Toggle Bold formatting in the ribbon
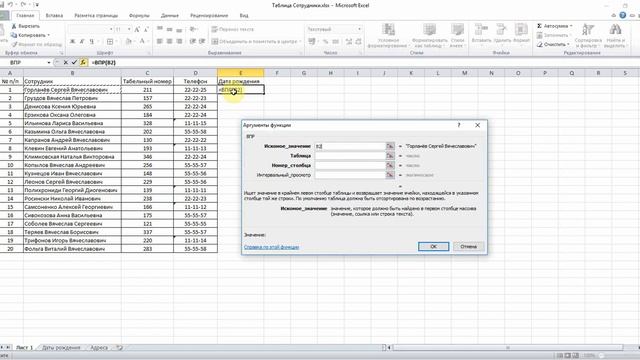The image size is (640, 360). click(x=73, y=41)
